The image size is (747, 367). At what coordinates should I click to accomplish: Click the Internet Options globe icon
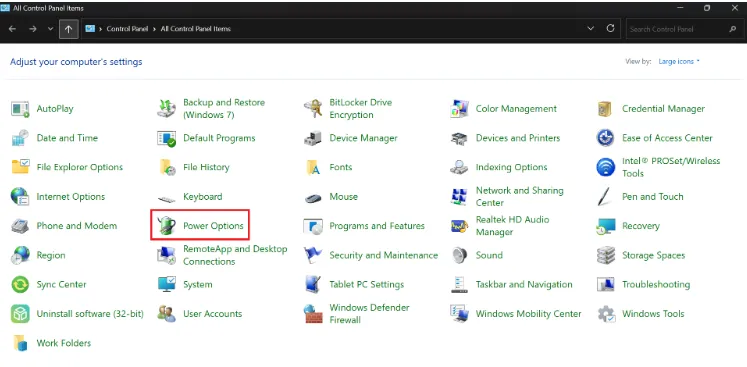pyautogui.click(x=20, y=196)
